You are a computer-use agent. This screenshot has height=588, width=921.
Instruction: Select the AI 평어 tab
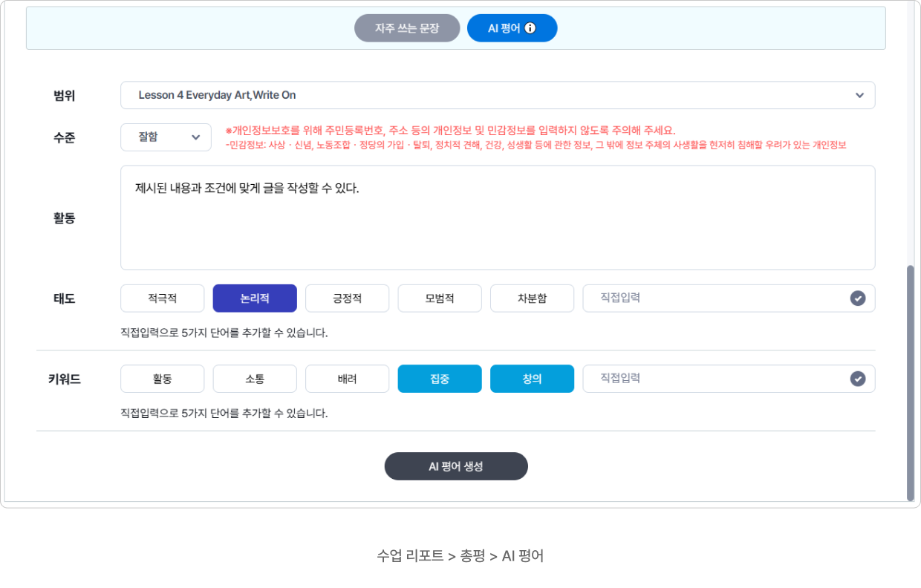click(x=512, y=28)
